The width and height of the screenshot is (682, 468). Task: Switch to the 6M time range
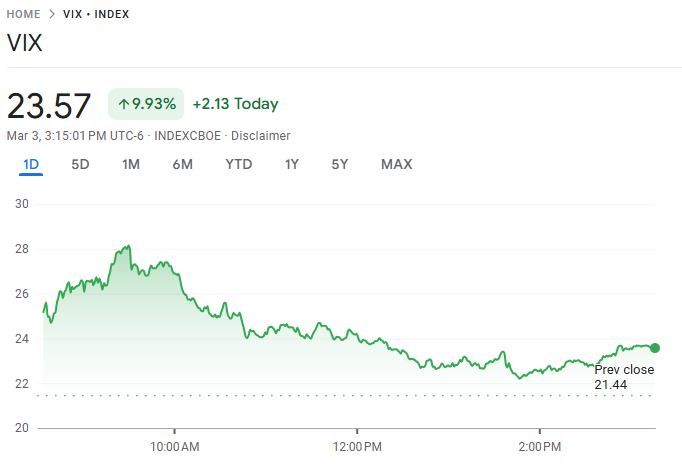[182, 164]
